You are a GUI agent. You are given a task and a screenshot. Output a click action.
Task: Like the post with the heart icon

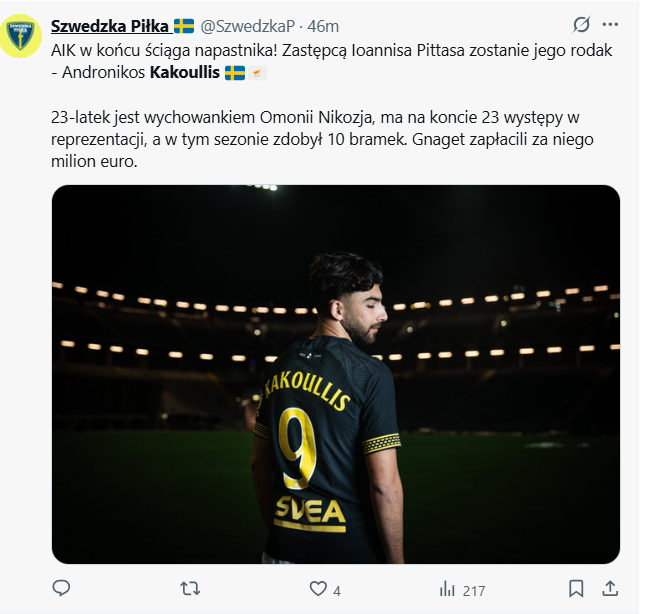[x=318, y=589]
